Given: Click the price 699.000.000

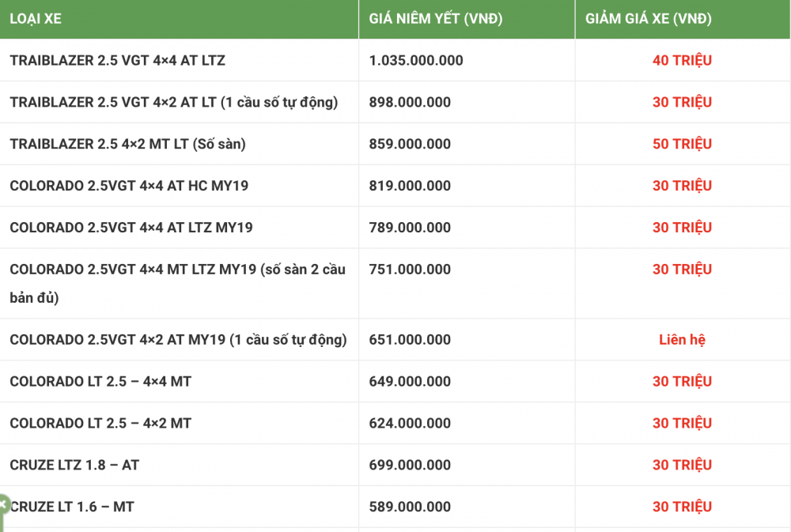Looking at the screenshot, I should point(410,466).
